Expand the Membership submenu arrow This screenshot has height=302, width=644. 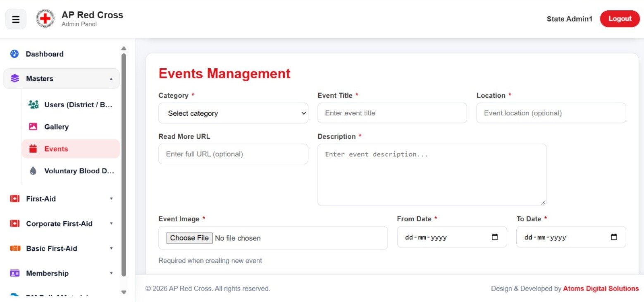coord(111,273)
